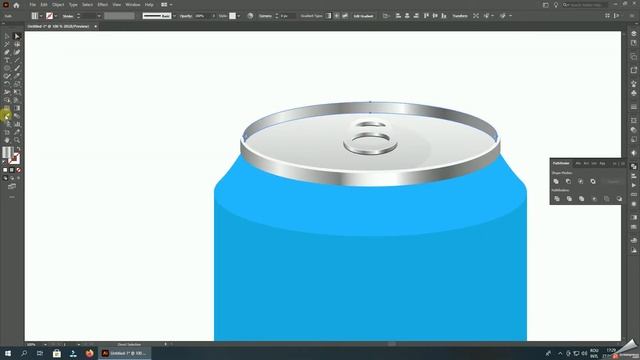The image size is (640, 360).
Task: Select the Rotate tool
Action: pos(7,84)
